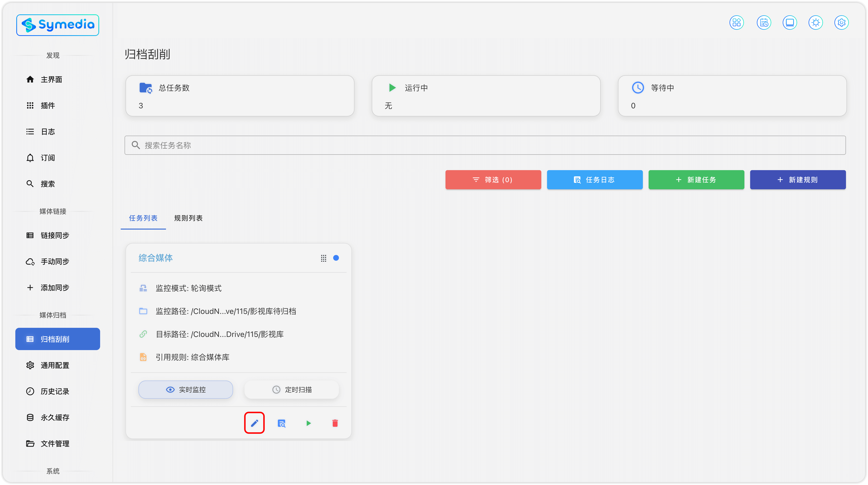This screenshot has width=868, height=485.
Task: Switch to the 规则列表 tab
Action: (188, 218)
